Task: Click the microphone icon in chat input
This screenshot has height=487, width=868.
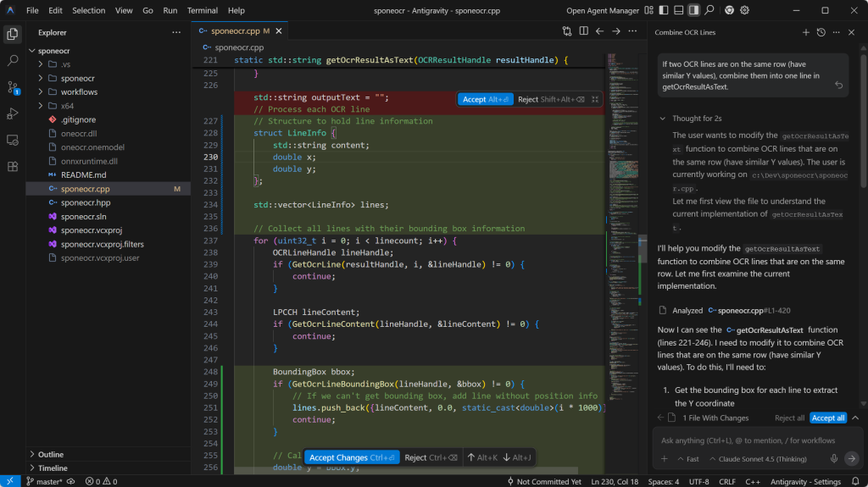Action: click(834, 458)
